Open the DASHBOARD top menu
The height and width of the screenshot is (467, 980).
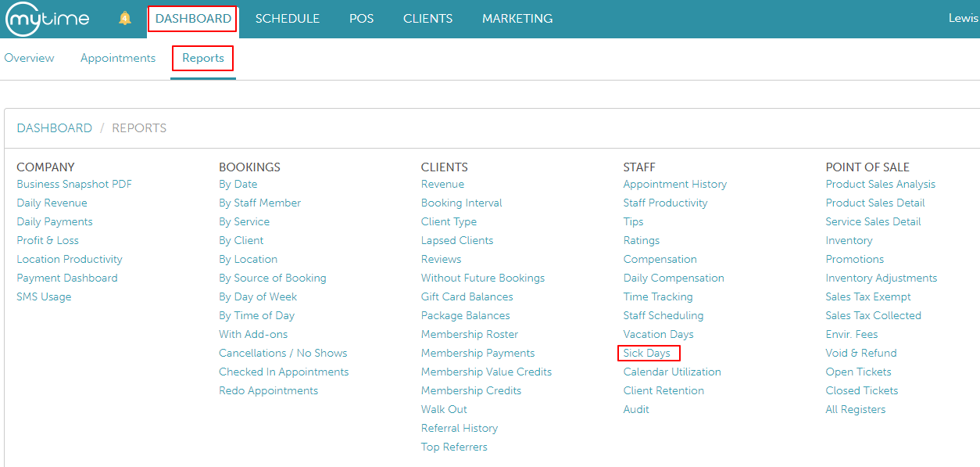(193, 19)
